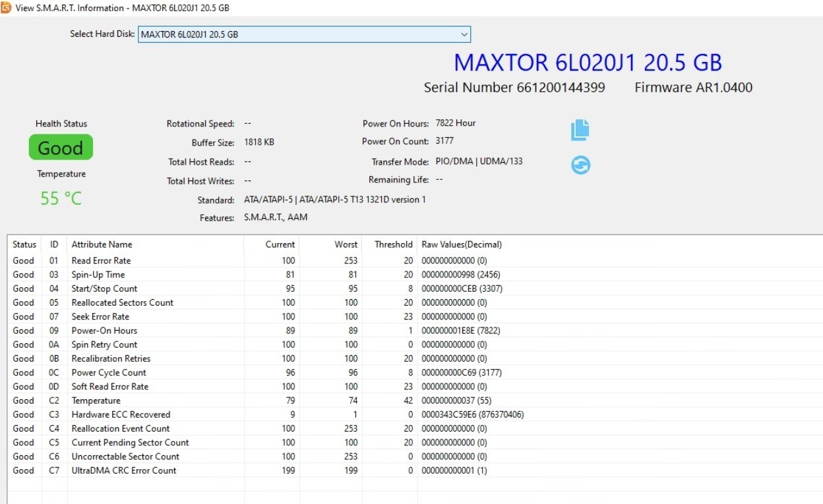The width and height of the screenshot is (823, 504).
Task: Click the Attribute Name column header
Action: point(156,244)
